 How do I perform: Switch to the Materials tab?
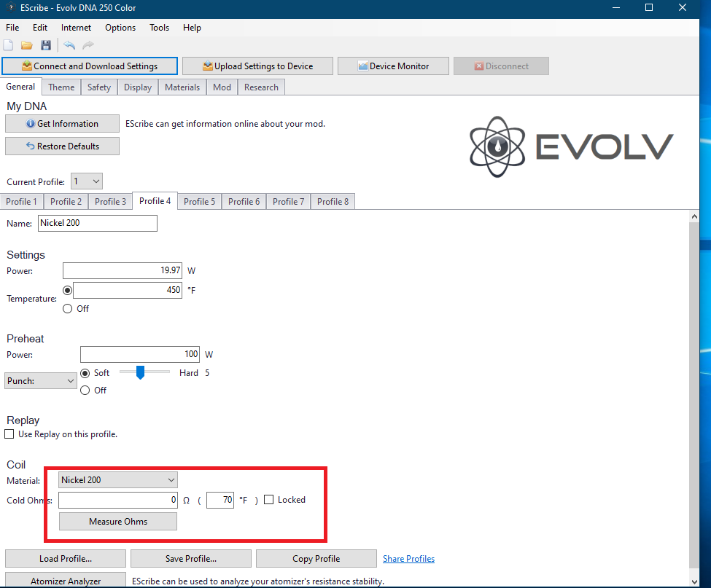pyautogui.click(x=182, y=87)
